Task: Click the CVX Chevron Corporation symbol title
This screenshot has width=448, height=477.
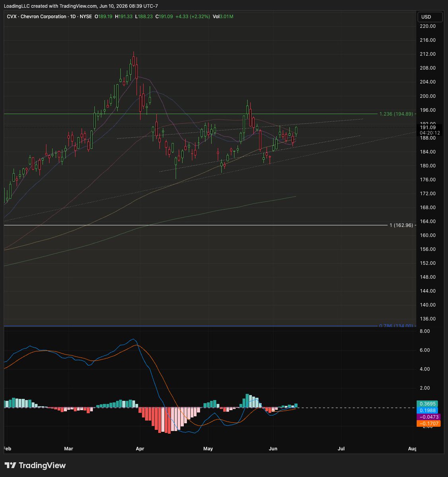Action: tap(37, 17)
